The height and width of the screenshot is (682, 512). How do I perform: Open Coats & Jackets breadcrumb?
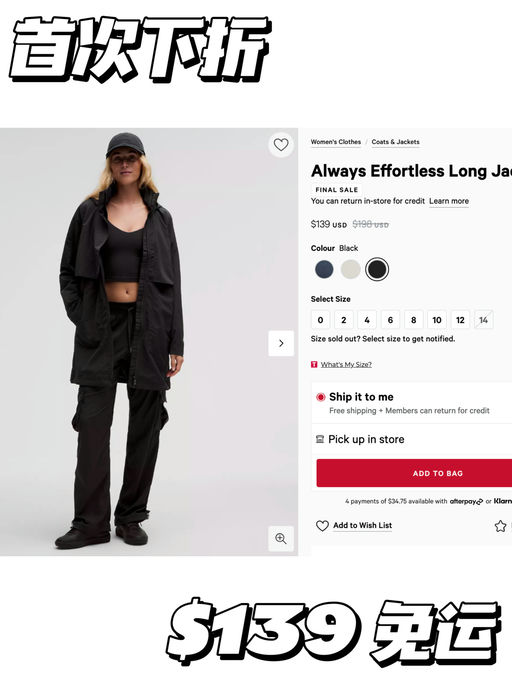click(x=395, y=142)
